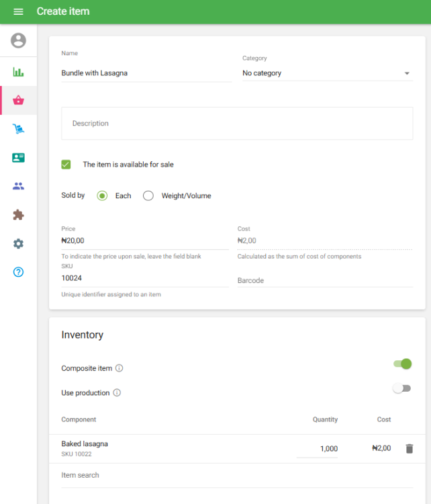Open the Integrations puzzle piece icon
The width and height of the screenshot is (431, 504).
point(18,215)
